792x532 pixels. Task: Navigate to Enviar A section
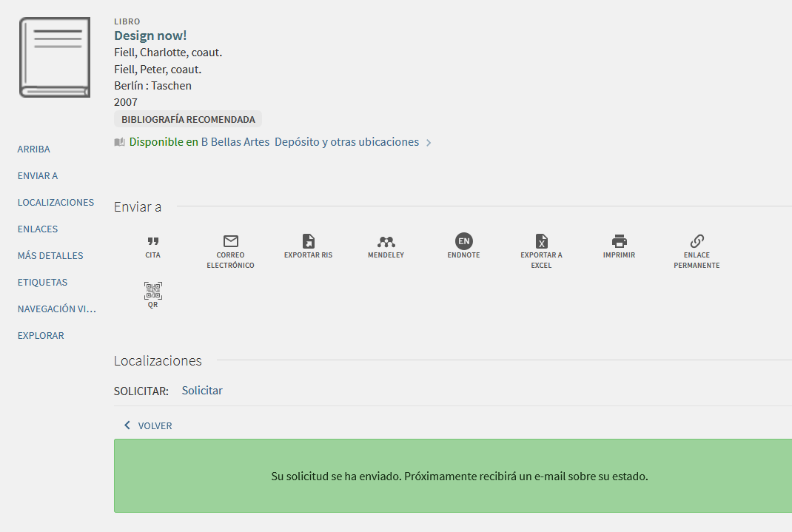click(x=38, y=176)
